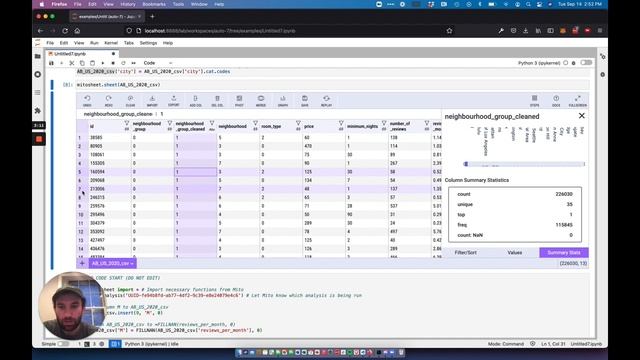Viewport: 640px width, 360px height.
Task: Restart the kernel from the toolbar
Action: click(123, 63)
